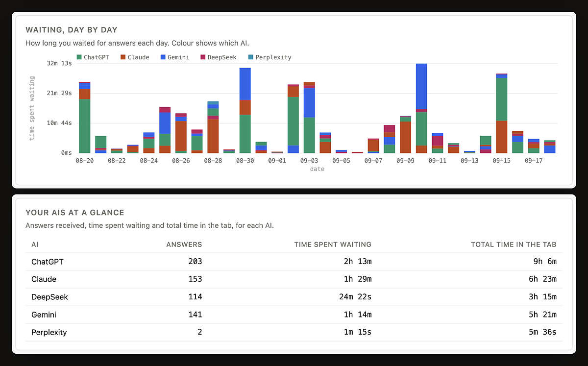
Task: Click the 08-28 date axis label
Action: (213, 160)
